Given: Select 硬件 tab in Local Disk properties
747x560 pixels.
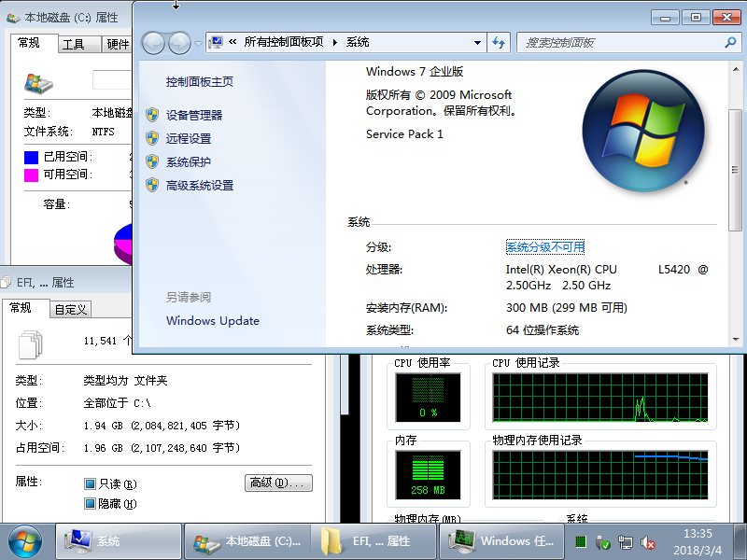Looking at the screenshot, I should (118, 44).
